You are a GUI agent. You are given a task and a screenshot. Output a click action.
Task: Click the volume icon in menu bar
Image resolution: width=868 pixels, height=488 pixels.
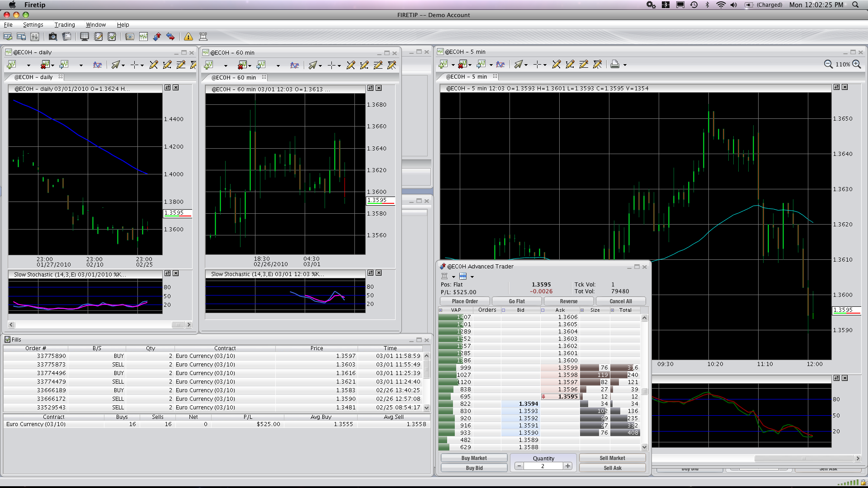734,5
